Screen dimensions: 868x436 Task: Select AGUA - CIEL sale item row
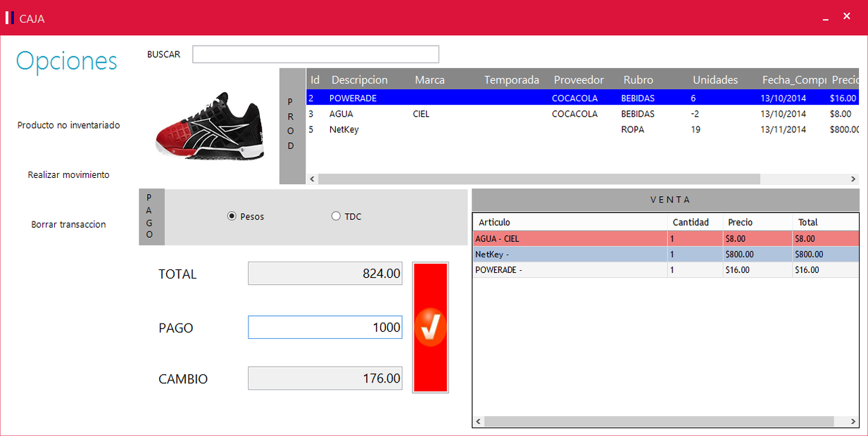pos(666,239)
